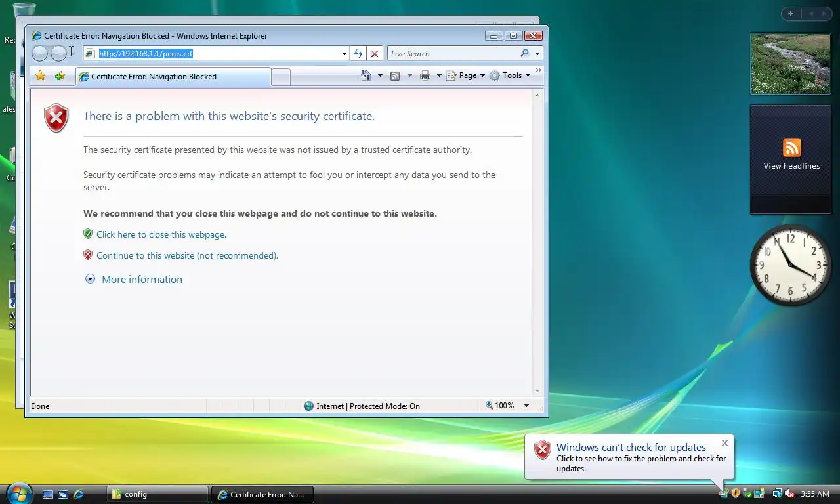This screenshot has width=840, height=504.
Task: Expand the command bar overflow chevron
Action: [x=539, y=70]
